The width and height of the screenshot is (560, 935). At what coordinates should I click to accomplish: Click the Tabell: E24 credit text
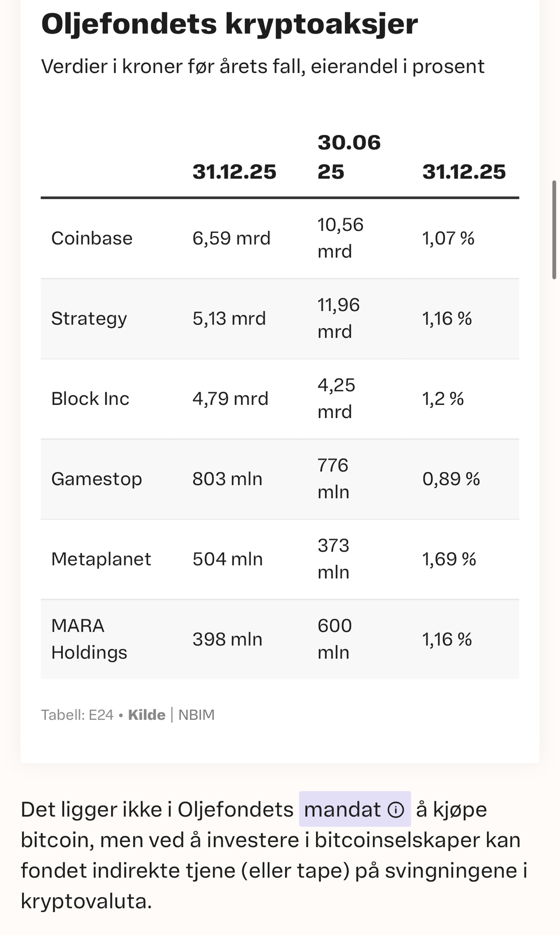(77, 715)
